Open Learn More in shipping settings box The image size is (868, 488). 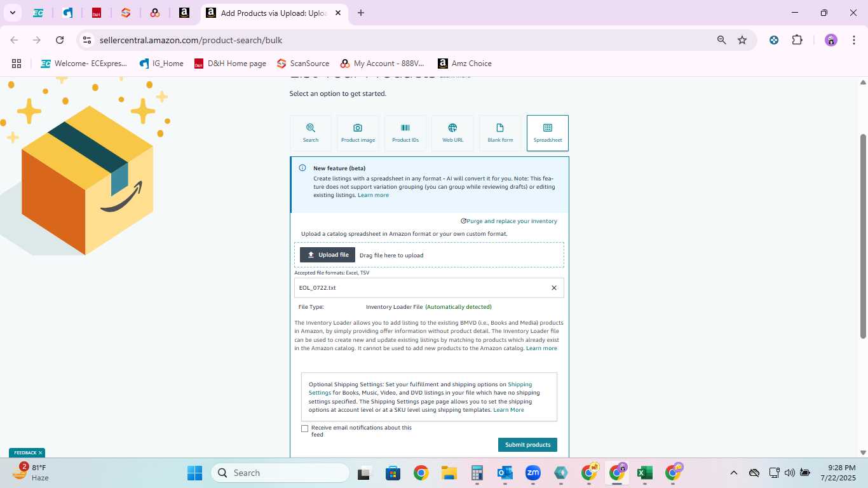coord(508,410)
